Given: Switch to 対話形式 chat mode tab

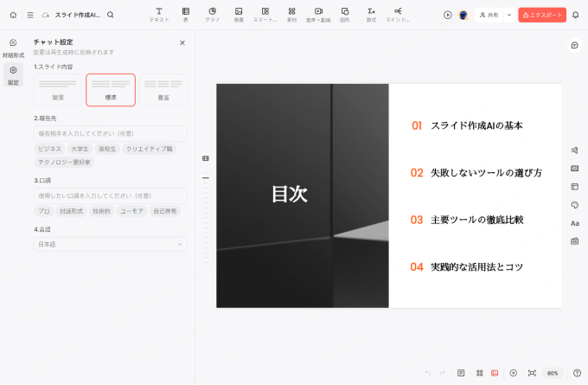Looking at the screenshot, I should tap(13, 48).
